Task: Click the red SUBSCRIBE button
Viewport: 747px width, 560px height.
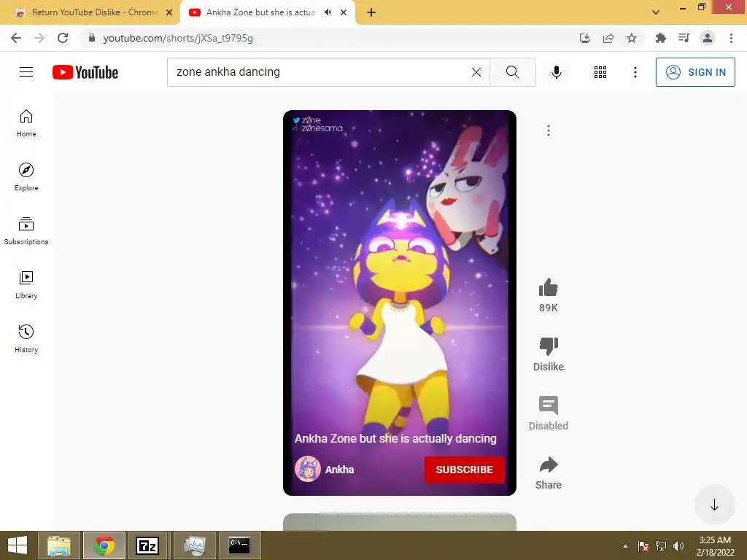Action: (464, 470)
